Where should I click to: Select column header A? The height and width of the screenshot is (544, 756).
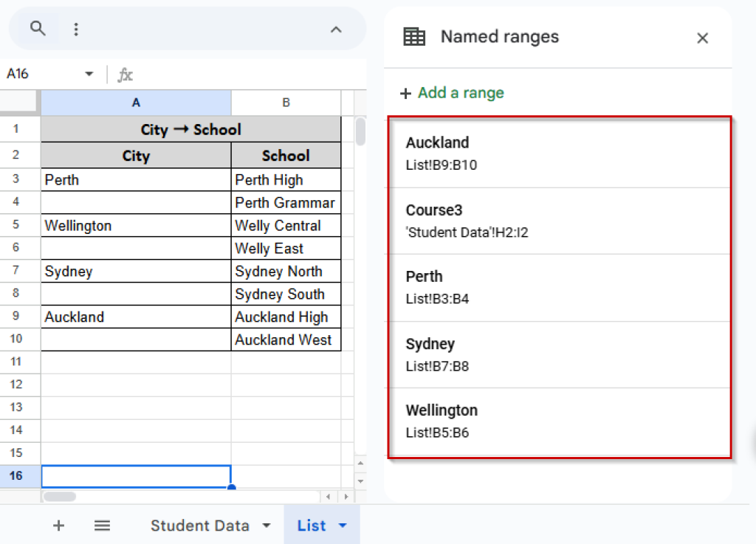(x=136, y=103)
